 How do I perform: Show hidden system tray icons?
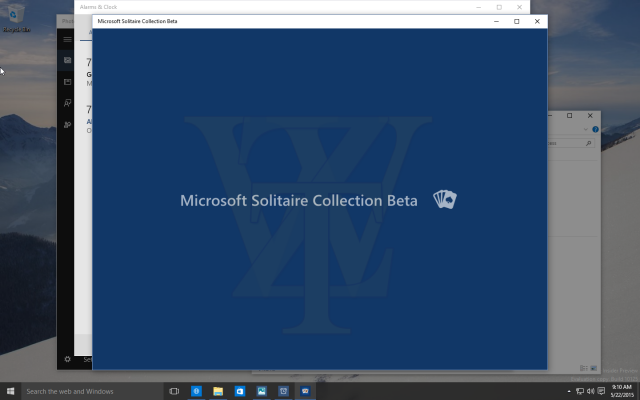coord(569,391)
